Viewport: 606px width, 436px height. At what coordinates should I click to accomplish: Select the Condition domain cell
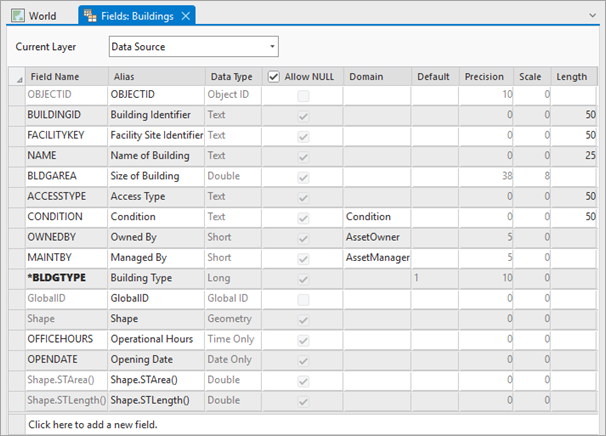[x=376, y=216]
